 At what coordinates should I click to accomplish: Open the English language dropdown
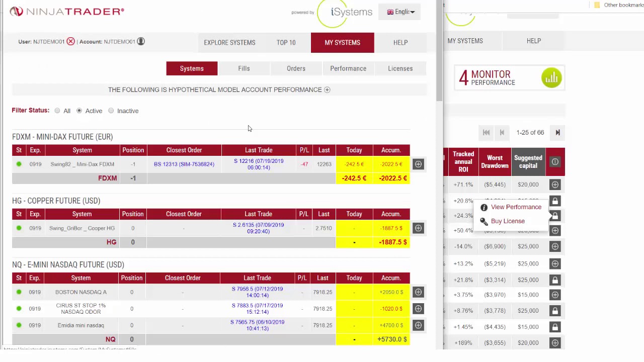(x=400, y=12)
